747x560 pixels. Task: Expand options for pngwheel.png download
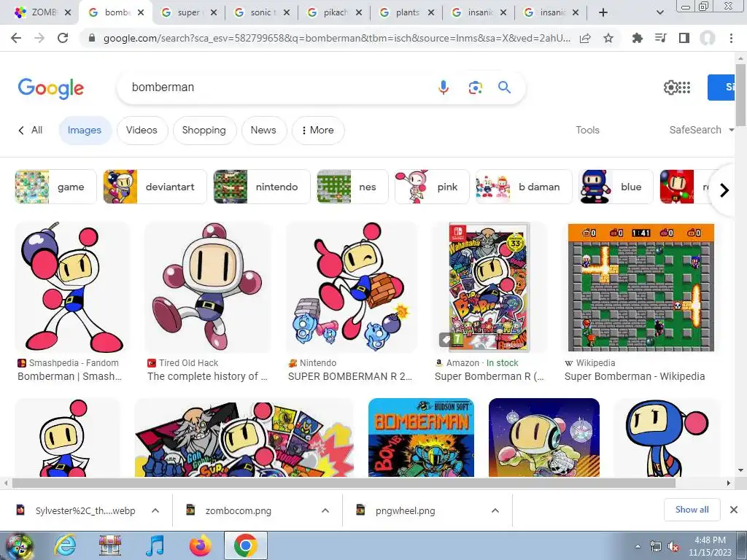tap(495, 510)
